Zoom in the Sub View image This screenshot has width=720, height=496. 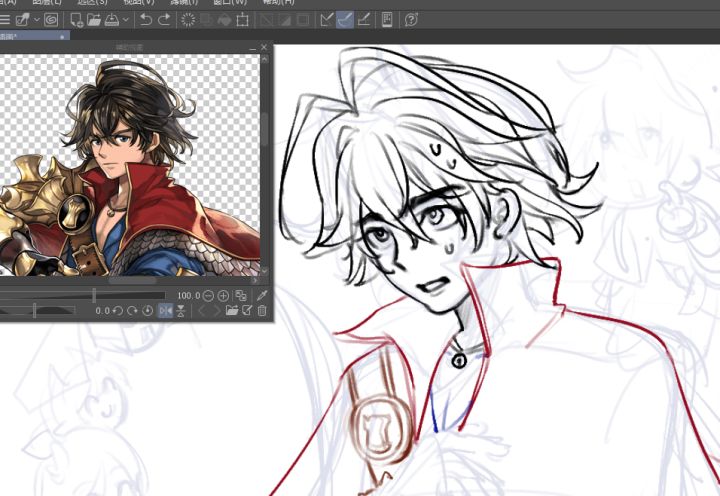(x=223, y=296)
